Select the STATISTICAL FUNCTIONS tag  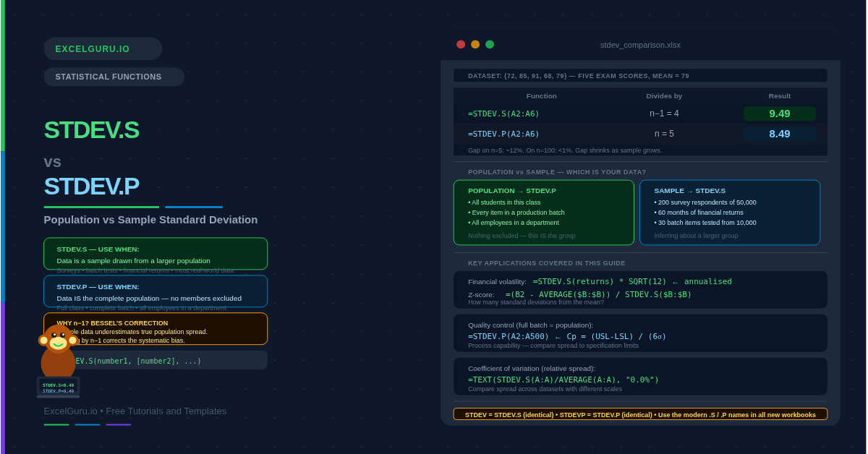click(114, 77)
